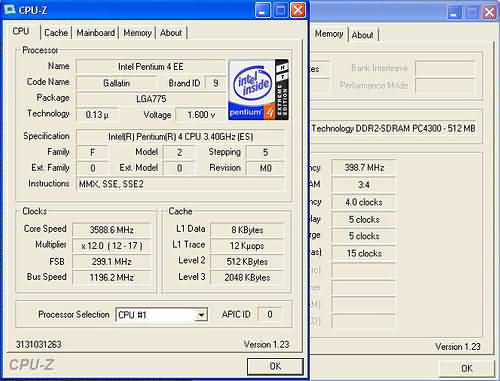The height and width of the screenshot is (381, 500).
Task: Select the CPU #1 combo box
Action: coord(161,315)
